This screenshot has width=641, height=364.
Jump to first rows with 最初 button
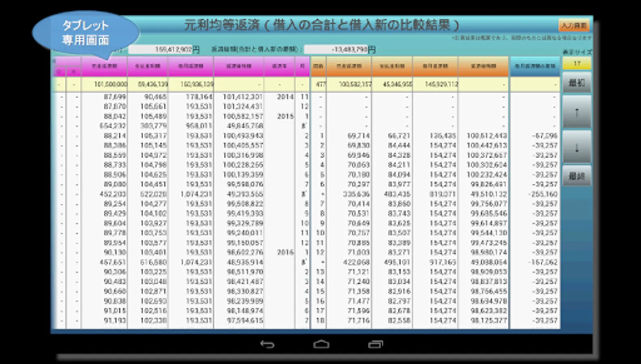point(577,83)
